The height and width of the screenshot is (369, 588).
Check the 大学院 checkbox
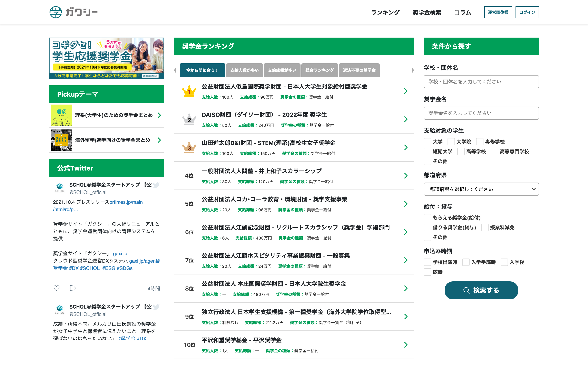click(451, 142)
